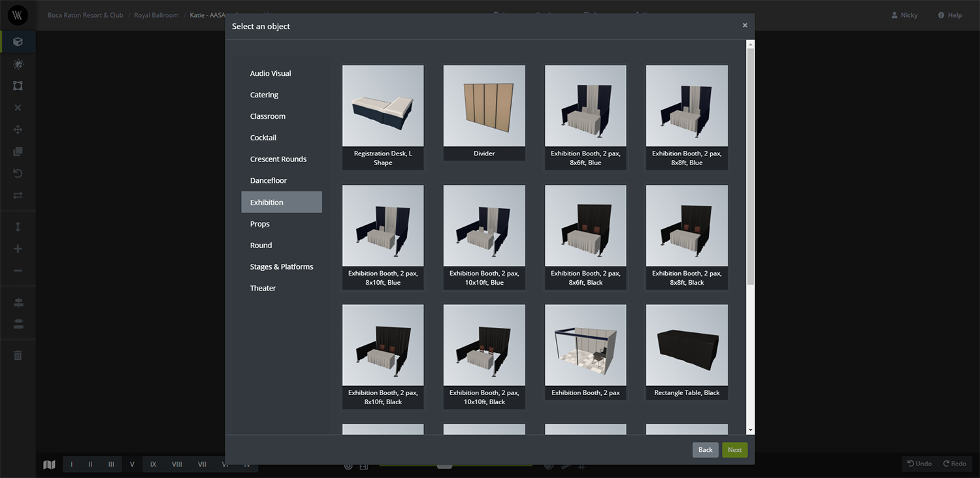
Task: Switch to room tab I
Action: (x=72, y=464)
